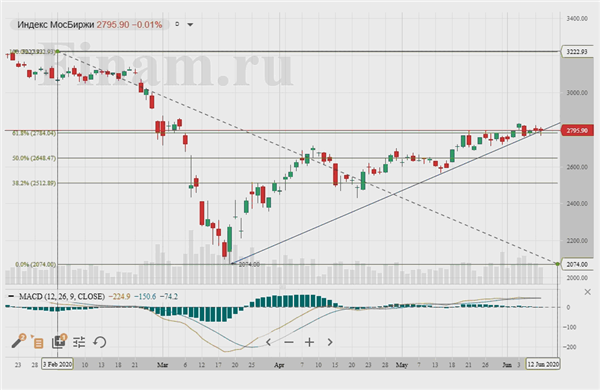Image resolution: width=600 pixels, height=390 pixels.
Task: Select the 50.0% (2648.47) Fibonacci level label
Action: point(34,158)
